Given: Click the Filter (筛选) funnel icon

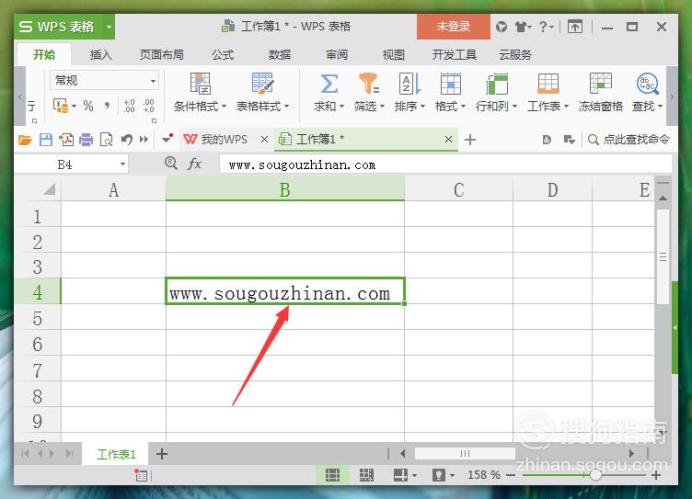Looking at the screenshot, I should (369, 84).
